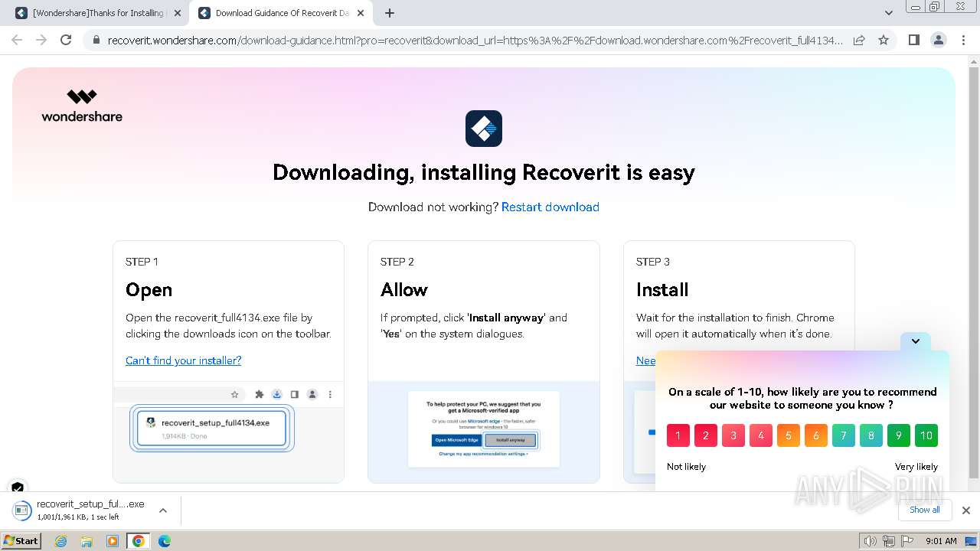
Task: Click the shield privacy badge icon
Action: pyautogui.click(x=18, y=487)
